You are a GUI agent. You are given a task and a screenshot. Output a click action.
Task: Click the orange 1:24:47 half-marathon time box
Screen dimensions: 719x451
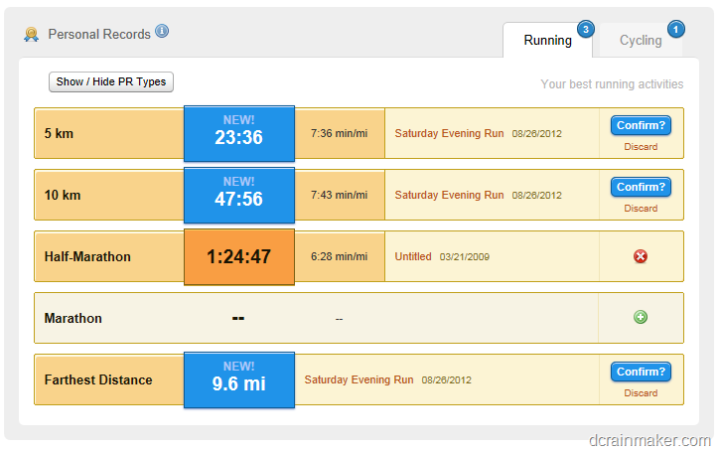coord(239,257)
